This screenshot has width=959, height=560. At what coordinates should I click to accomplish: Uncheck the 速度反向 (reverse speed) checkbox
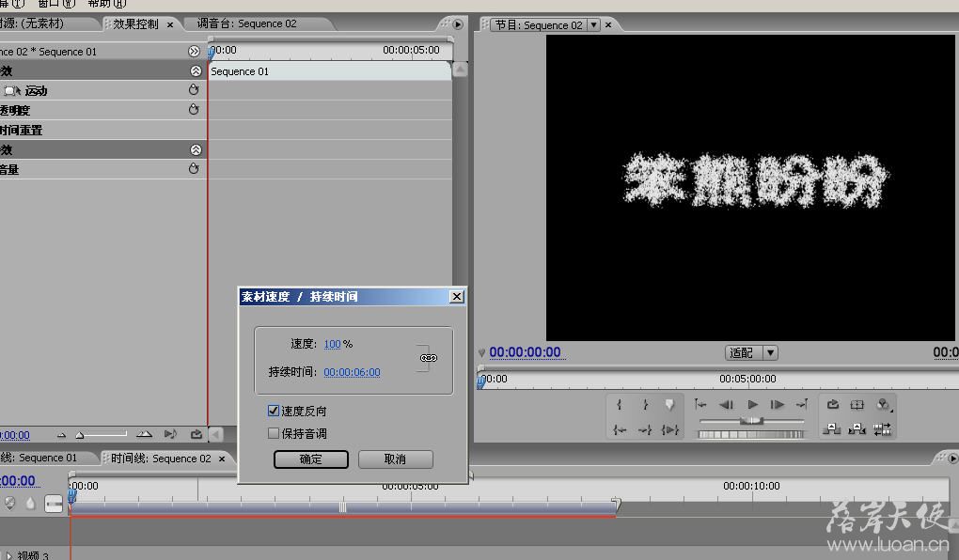click(274, 411)
